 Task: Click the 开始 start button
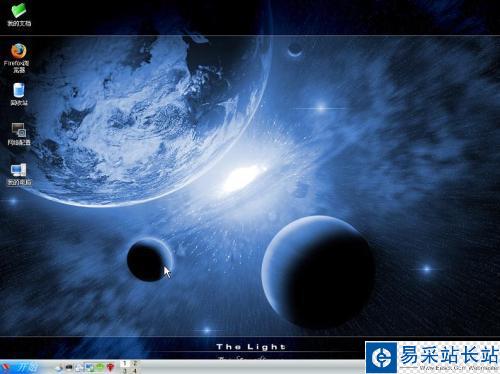pos(21,367)
